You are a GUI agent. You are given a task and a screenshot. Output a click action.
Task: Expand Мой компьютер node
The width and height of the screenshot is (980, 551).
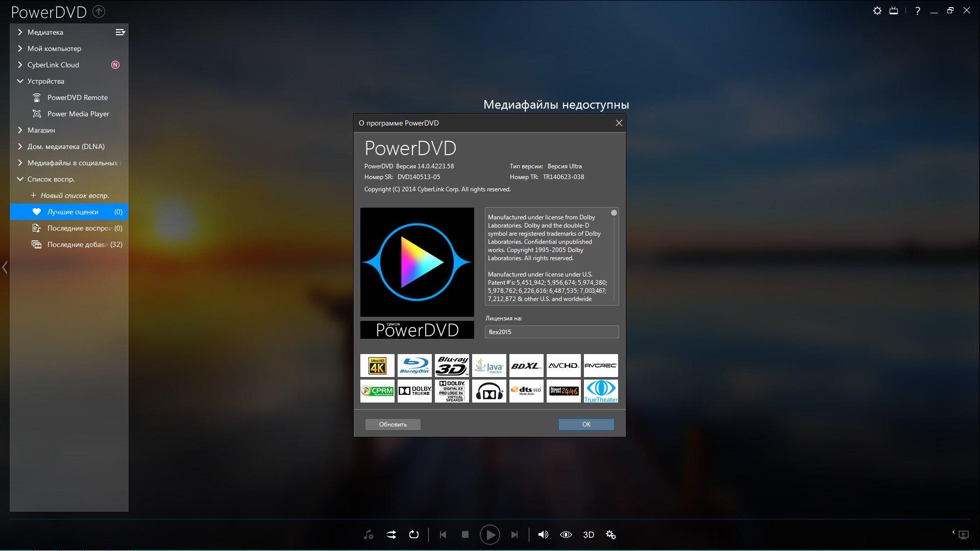pos(20,48)
